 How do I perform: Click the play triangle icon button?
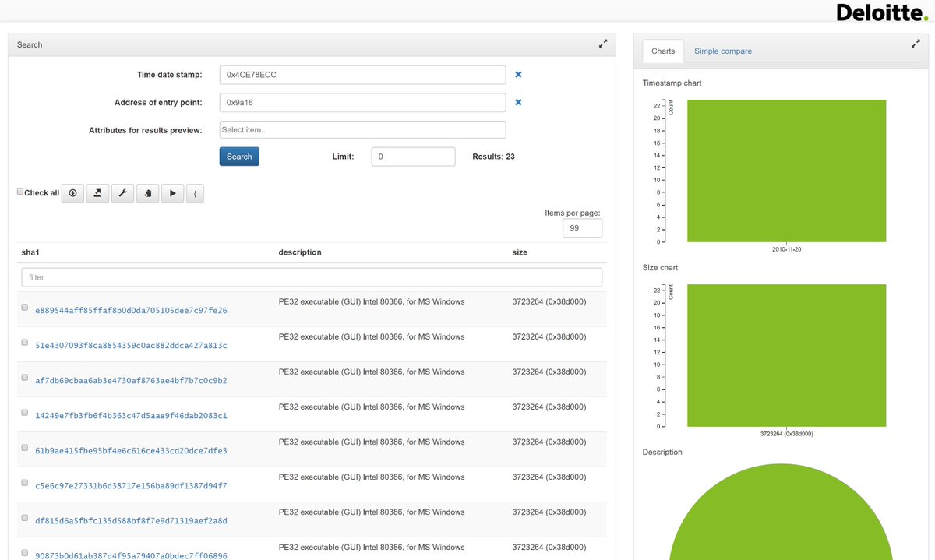172,193
